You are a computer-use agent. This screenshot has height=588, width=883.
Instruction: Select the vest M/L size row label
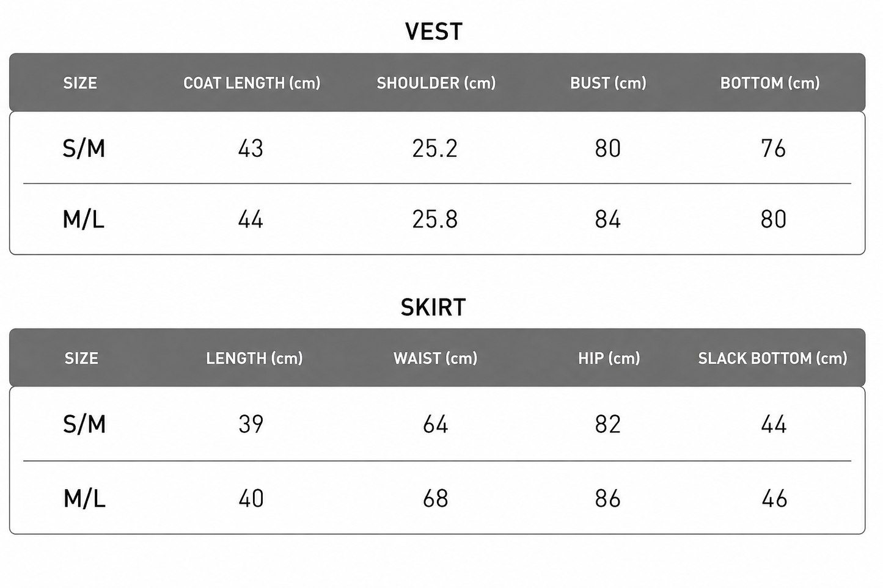pyautogui.click(x=84, y=219)
